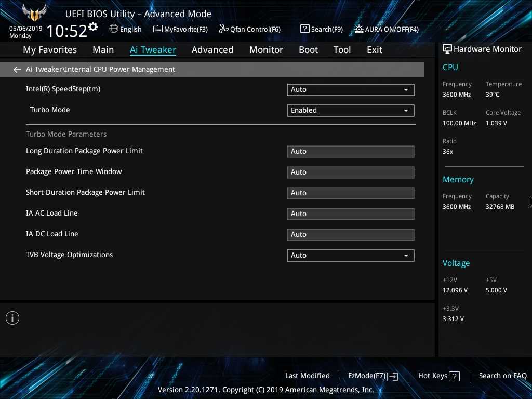This screenshot has width=532, height=399.
Task: Click the settings gear next to the clock
Action: (93, 26)
